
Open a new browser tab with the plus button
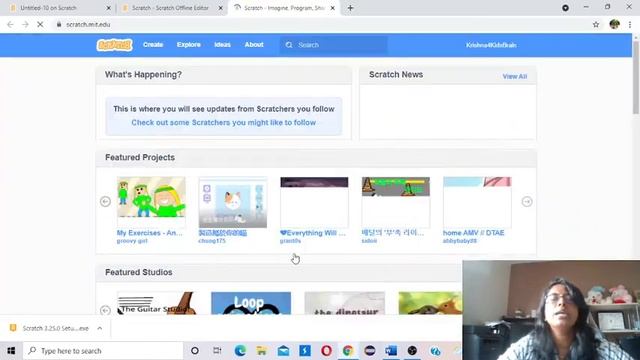click(350, 8)
